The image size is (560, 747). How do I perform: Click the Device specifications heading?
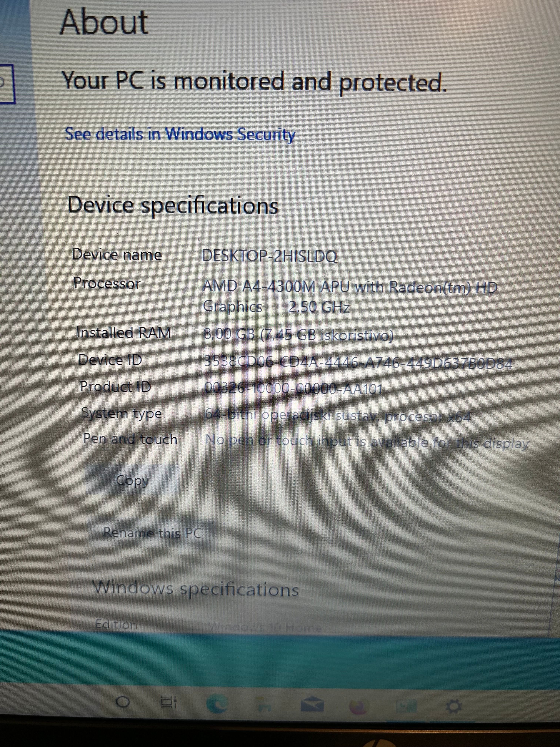(x=173, y=205)
